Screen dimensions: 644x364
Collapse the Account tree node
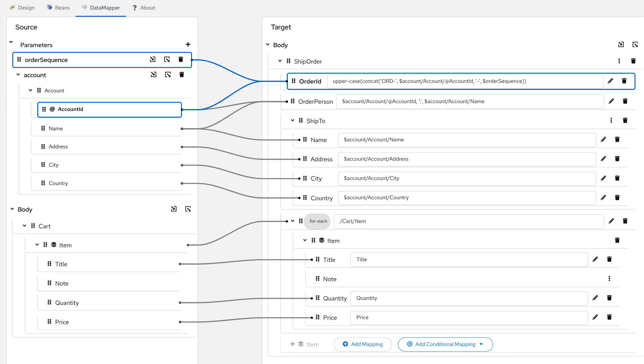coord(30,90)
